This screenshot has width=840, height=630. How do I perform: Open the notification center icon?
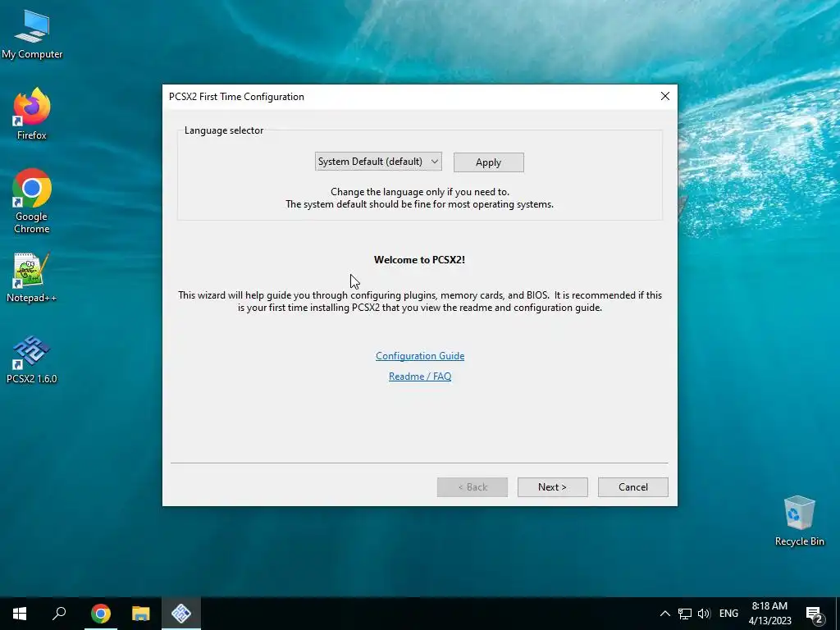(x=815, y=614)
